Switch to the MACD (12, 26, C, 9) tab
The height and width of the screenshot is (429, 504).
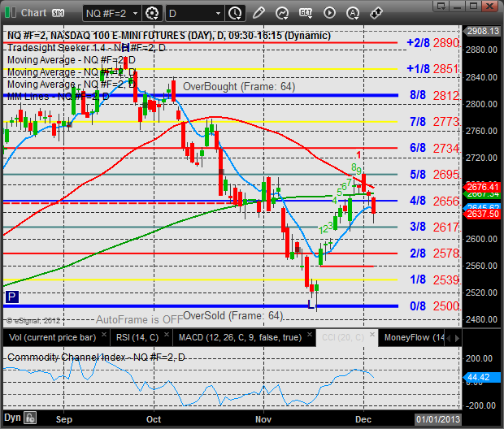pos(240,337)
